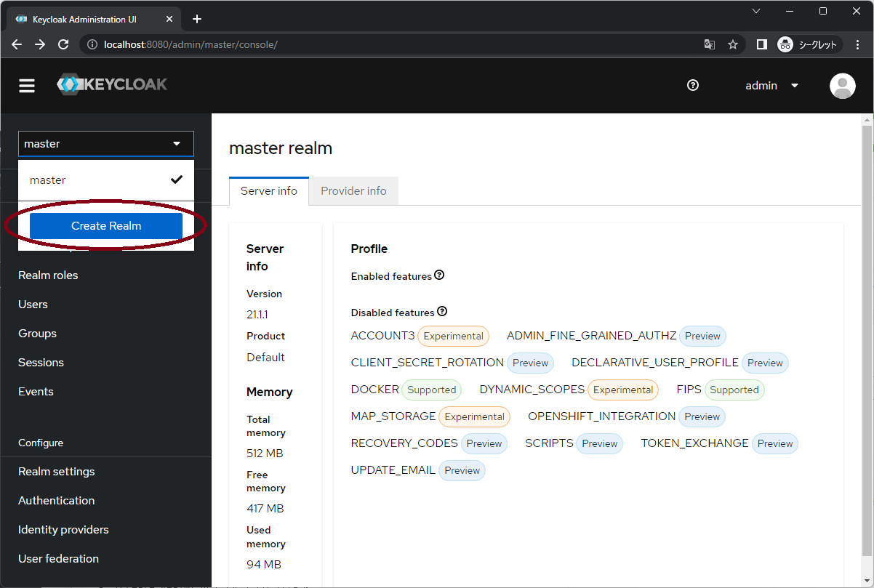This screenshot has width=874, height=588.
Task: Open help tooltip for Disabled features
Action: 442,312
